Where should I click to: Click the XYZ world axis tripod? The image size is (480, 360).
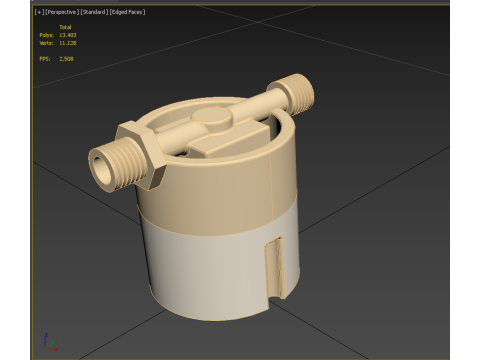click(50, 342)
